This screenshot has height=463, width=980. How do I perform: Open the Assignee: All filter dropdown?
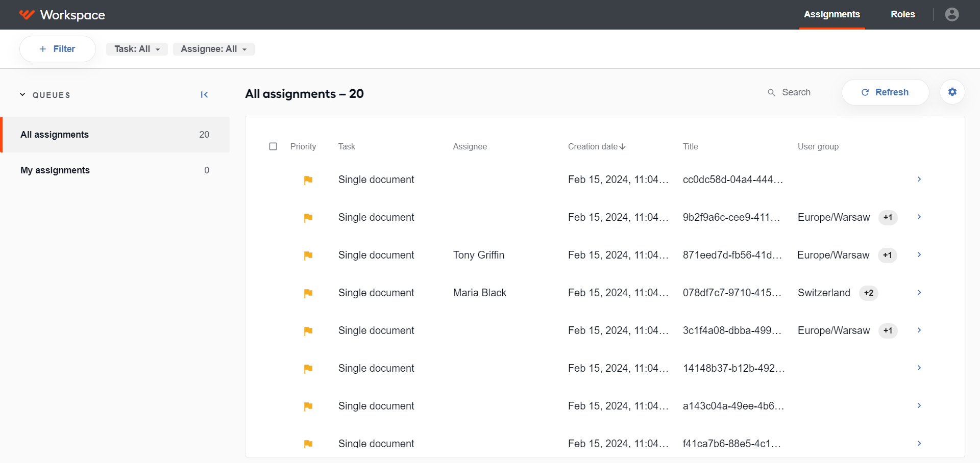coord(214,49)
